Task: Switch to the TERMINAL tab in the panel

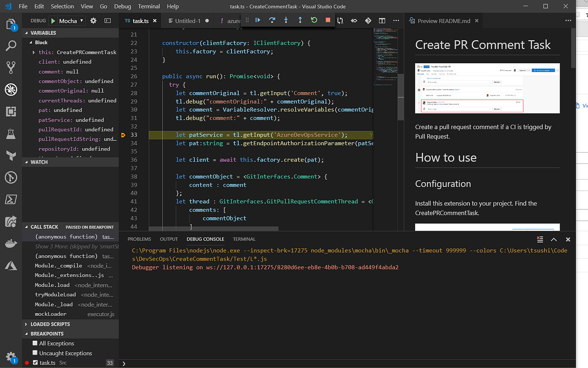Action: click(244, 239)
